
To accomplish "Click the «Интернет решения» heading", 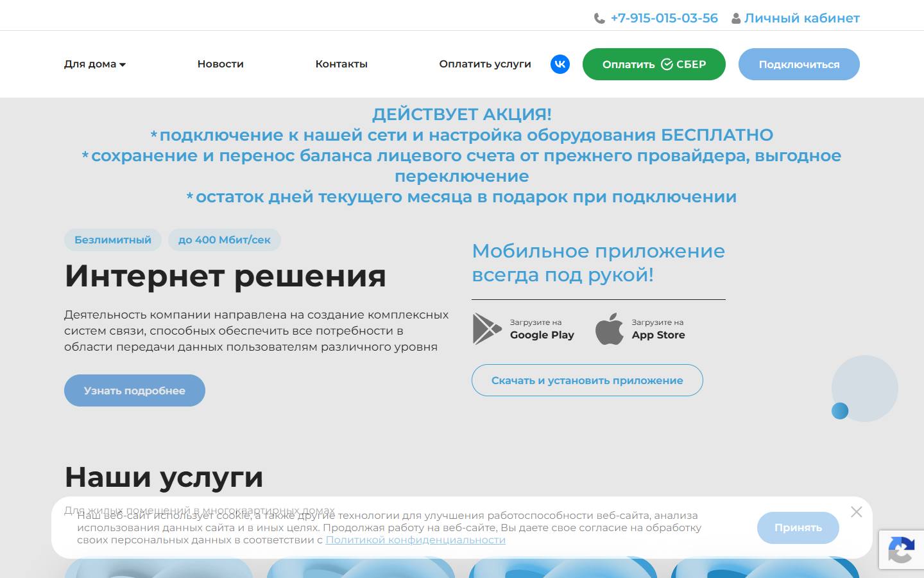I will point(225,276).
